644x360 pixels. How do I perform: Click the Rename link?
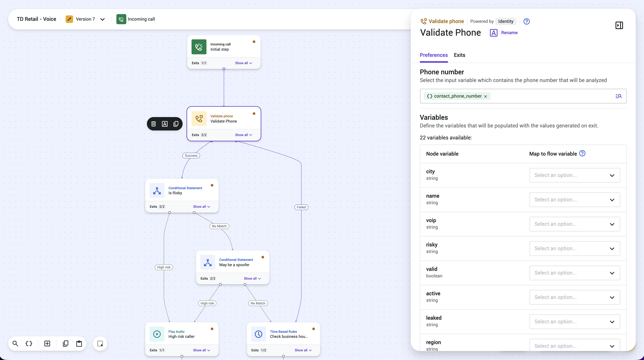pyautogui.click(x=509, y=33)
